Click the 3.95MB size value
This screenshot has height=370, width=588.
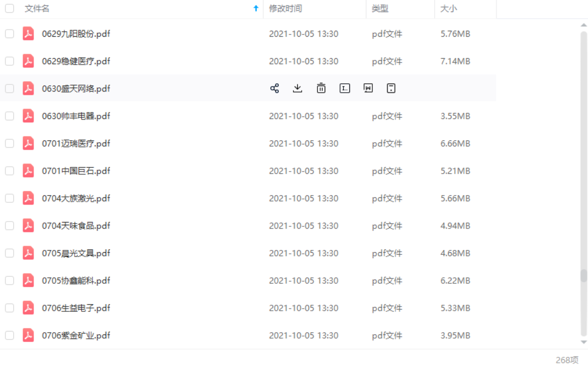coord(455,335)
